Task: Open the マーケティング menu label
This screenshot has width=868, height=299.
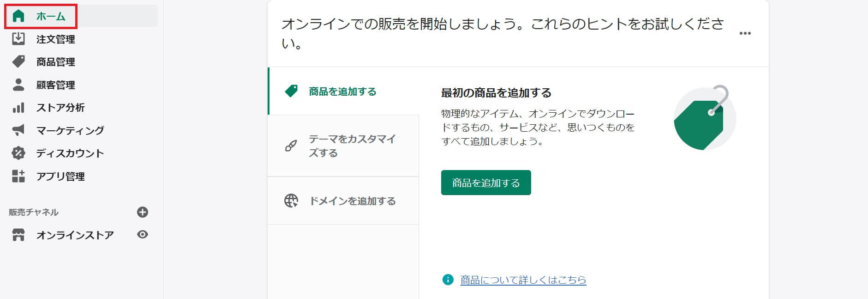Action: pos(70,130)
